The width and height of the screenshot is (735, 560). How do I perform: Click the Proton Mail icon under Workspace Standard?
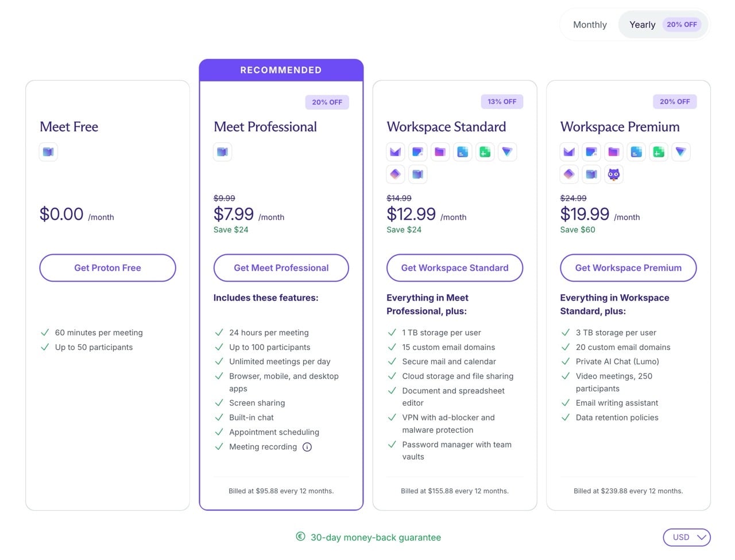click(x=395, y=152)
